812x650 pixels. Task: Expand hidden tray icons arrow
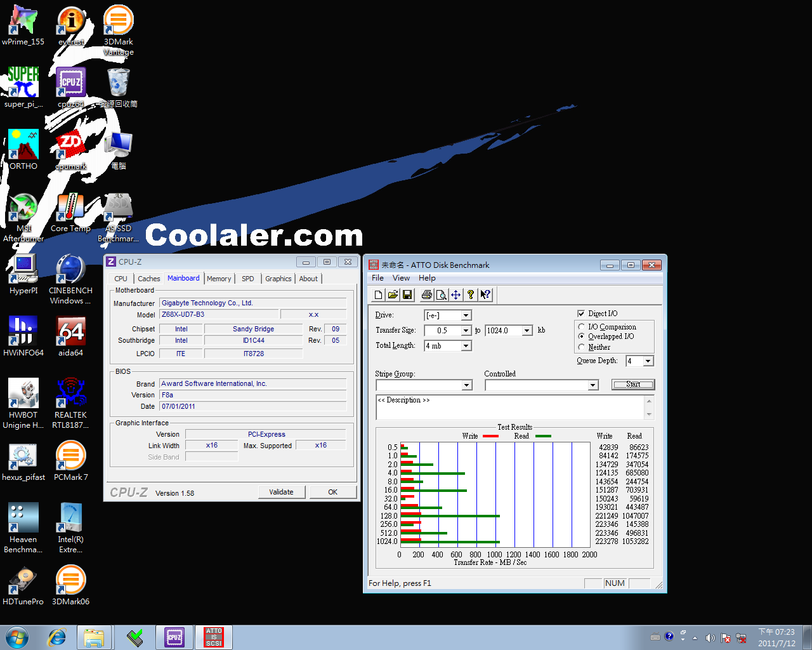click(x=695, y=638)
